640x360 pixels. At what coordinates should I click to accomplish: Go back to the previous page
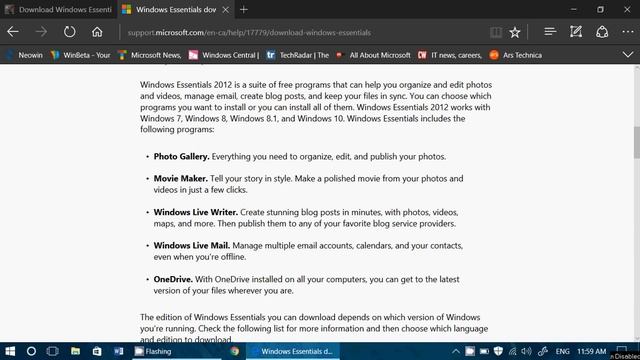(x=13, y=32)
